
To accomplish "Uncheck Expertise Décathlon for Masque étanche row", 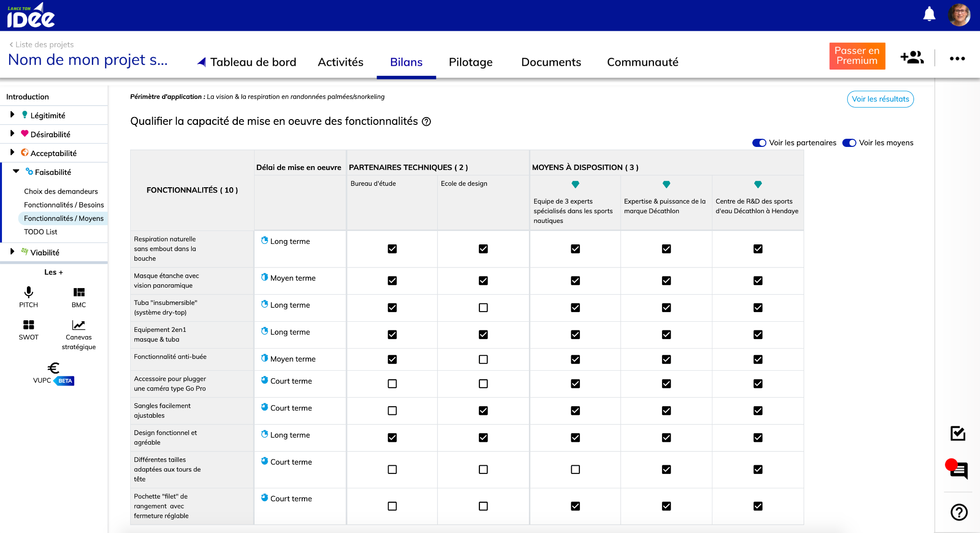I will [x=666, y=281].
